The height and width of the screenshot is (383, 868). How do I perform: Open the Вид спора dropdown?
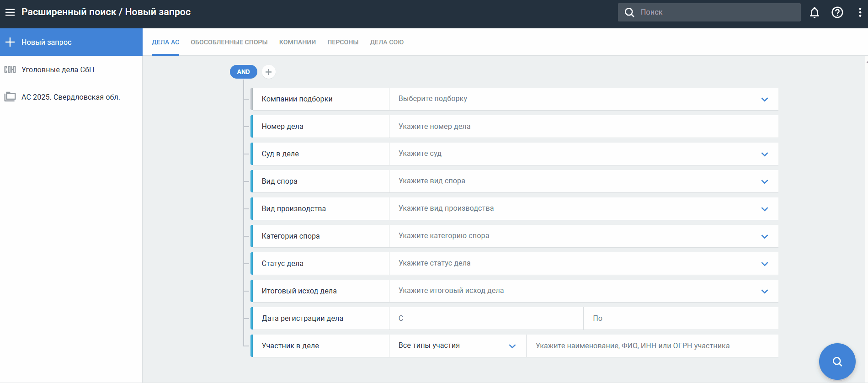pos(764,181)
